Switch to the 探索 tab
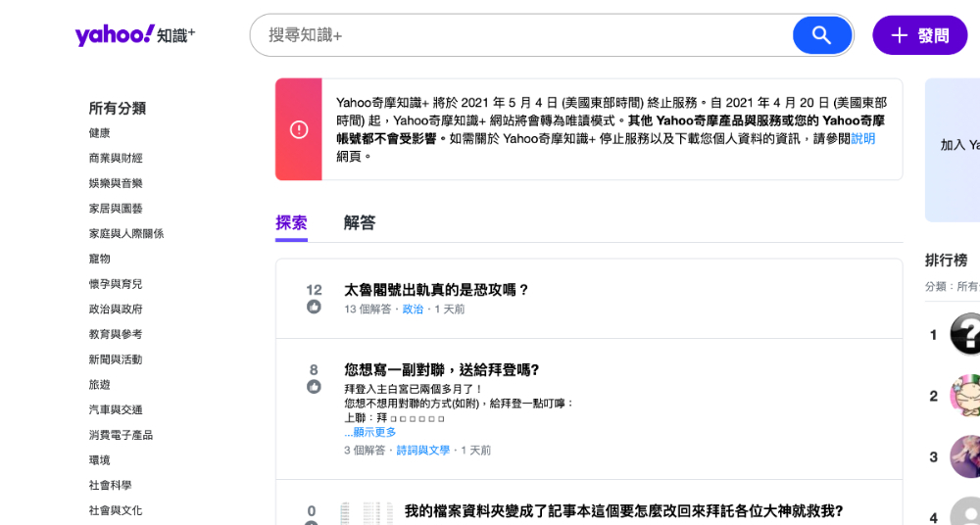Image resolution: width=980 pixels, height=525 pixels. click(291, 222)
